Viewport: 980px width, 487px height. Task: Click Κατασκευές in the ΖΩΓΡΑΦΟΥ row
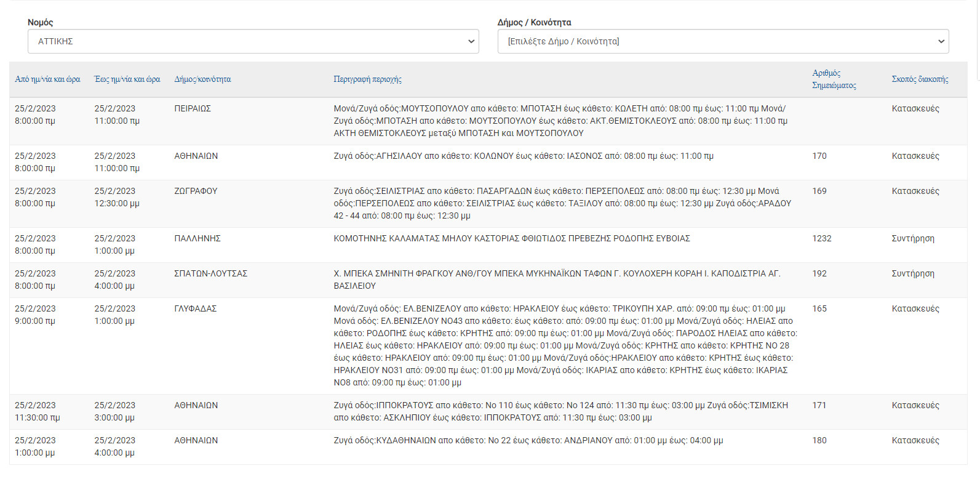(x=915, y=191)
